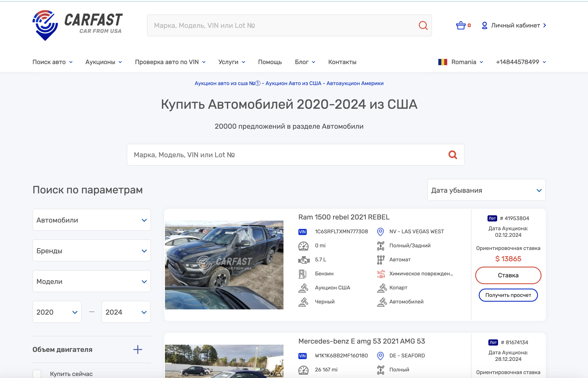Image resolution: width=588 pixels, height=378 pixels.
Task: Click gavel icon next to Копарт
Action: click(382, 288)
